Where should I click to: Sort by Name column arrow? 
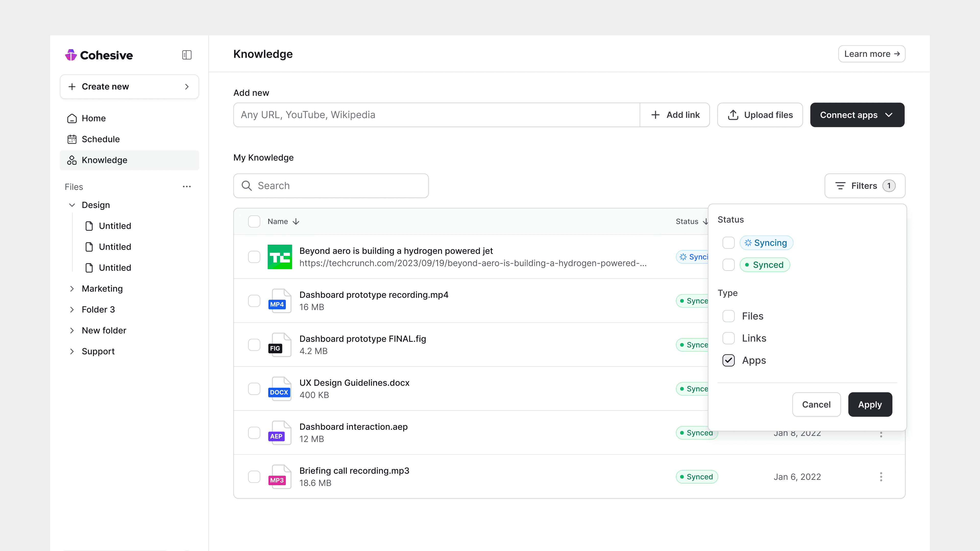point(296,222)
